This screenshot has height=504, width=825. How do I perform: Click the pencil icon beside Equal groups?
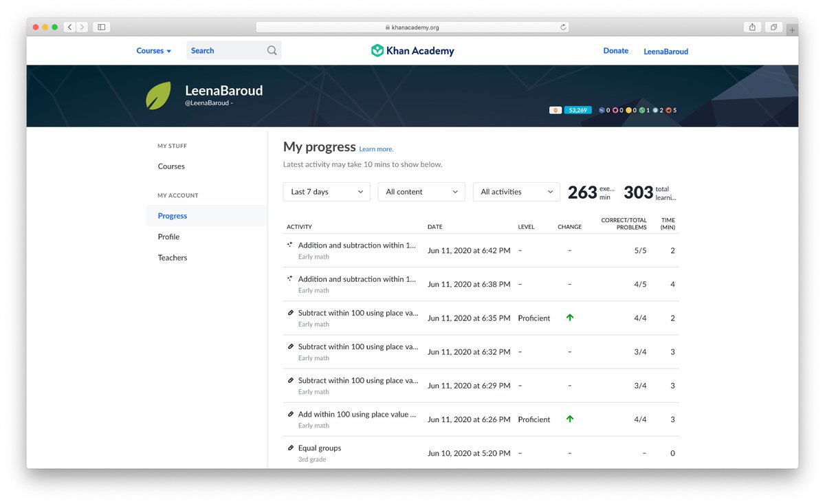(290, 447)
